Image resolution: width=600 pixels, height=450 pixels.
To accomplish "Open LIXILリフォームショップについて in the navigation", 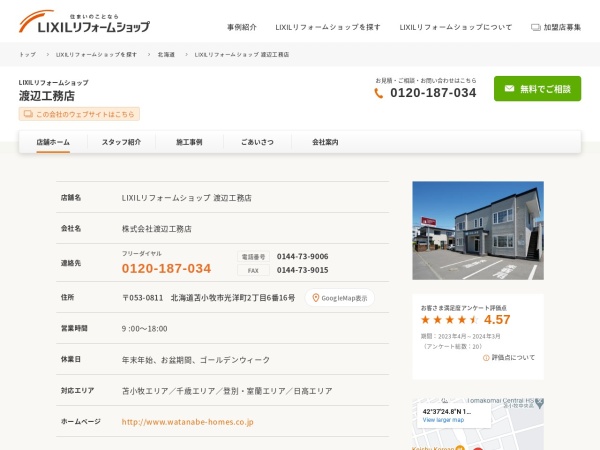I will [455, 27].
